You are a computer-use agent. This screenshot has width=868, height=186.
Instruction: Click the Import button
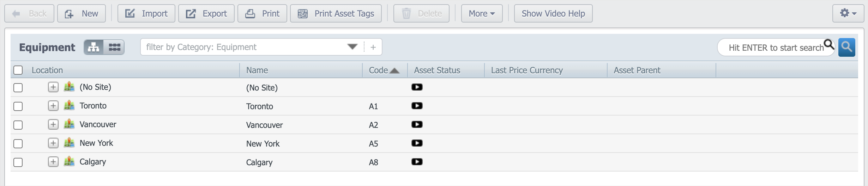coord(146,13)
